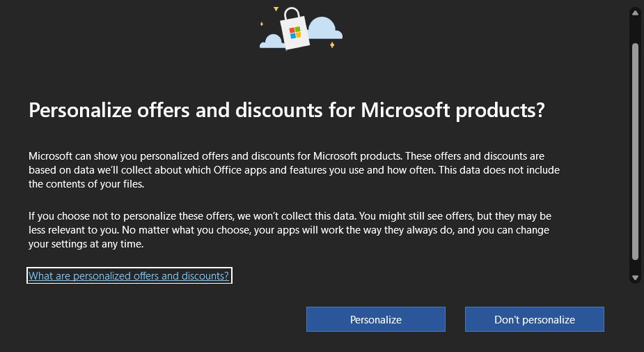Click the large cloud right of the bag
644x352 pixels.
[325, 29]
